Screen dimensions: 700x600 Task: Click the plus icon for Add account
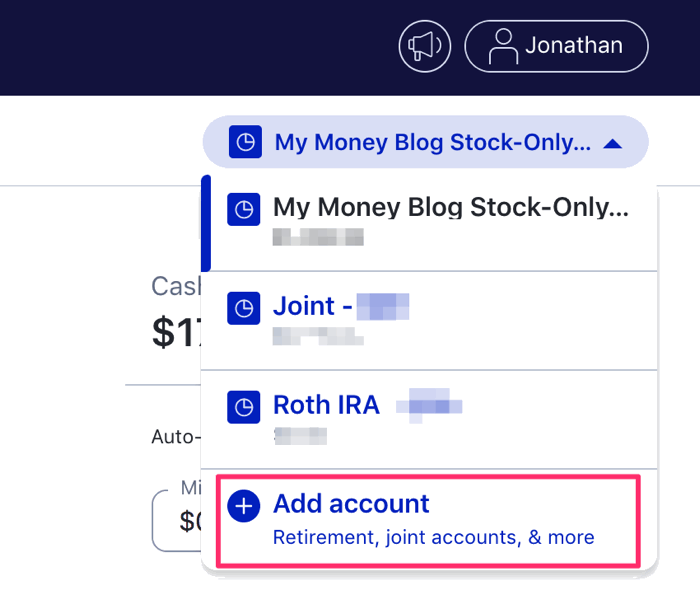pos(243,506)
